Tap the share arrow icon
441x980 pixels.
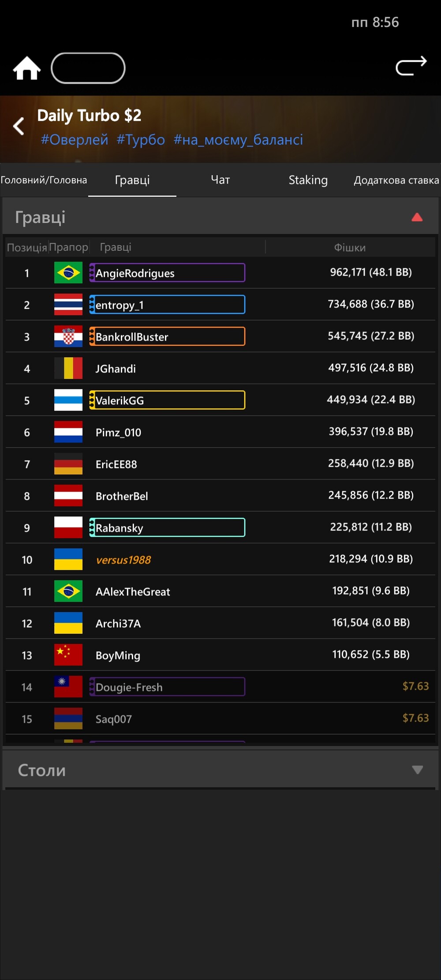coord(411,66)
